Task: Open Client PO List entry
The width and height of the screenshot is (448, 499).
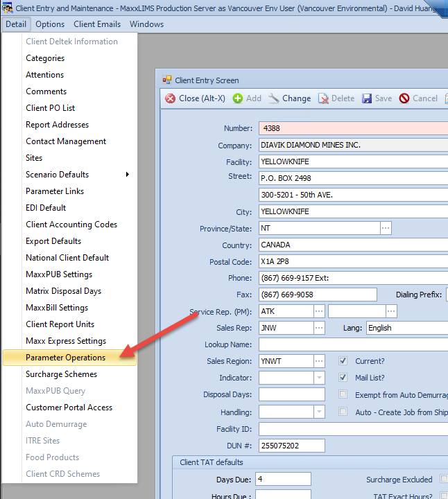Action: tap(70, 108)
